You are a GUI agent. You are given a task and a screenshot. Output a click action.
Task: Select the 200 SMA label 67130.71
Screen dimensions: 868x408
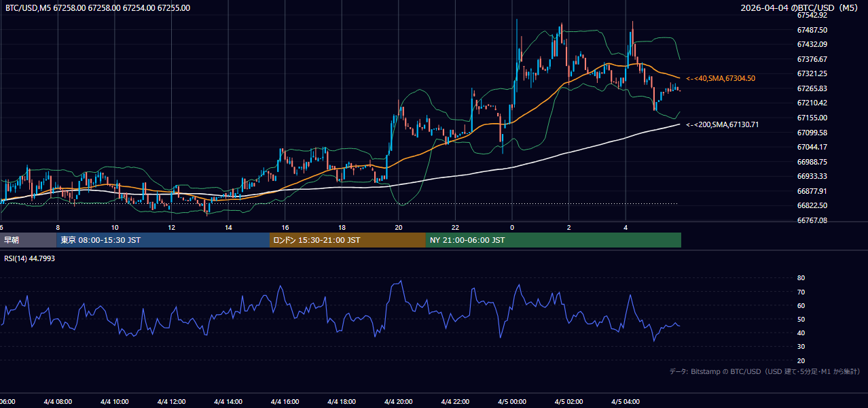(723, 124)
